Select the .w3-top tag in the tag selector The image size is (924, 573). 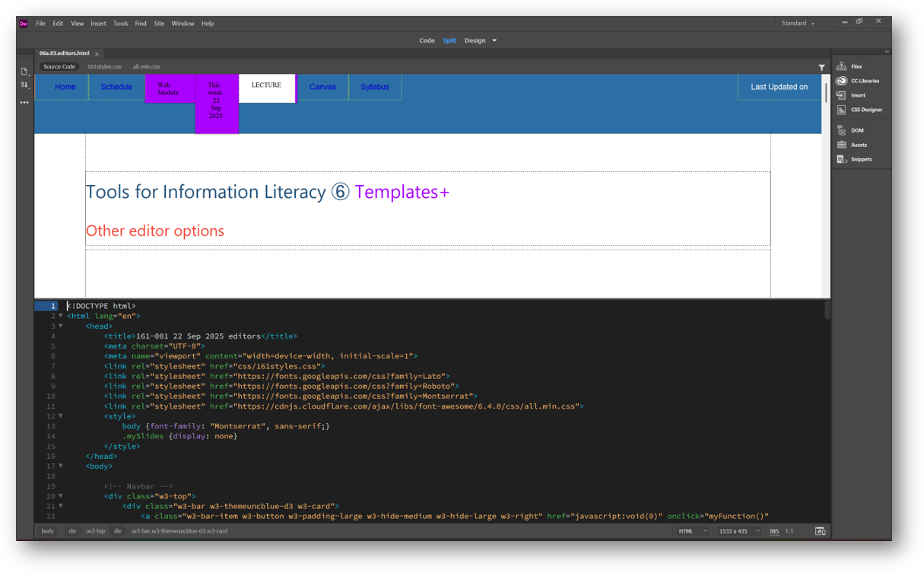point(95,530)
